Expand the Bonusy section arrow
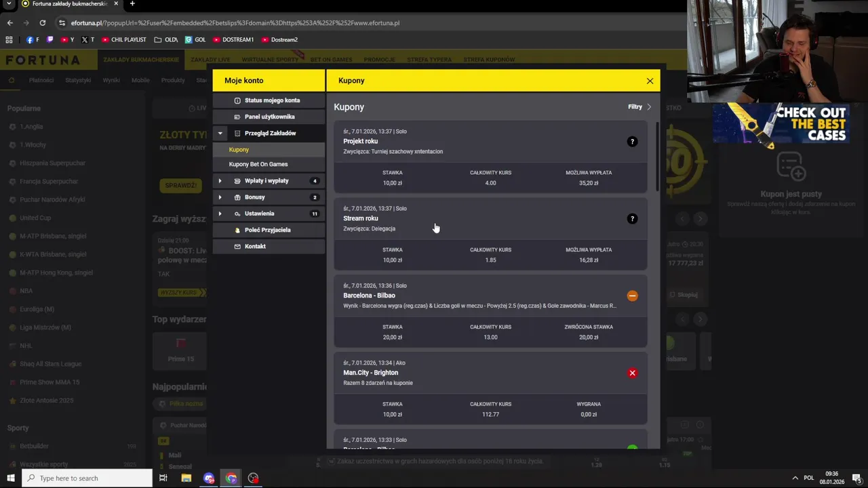 [220, 197]
